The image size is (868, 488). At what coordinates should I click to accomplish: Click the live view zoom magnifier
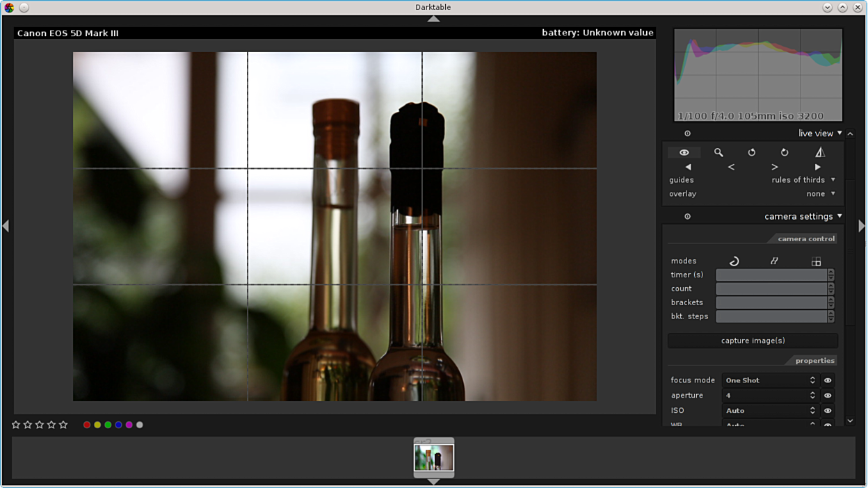click(718, 152)
